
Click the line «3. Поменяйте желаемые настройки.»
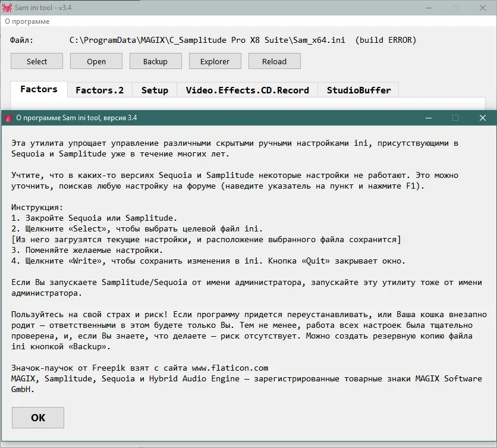(87, 250)
